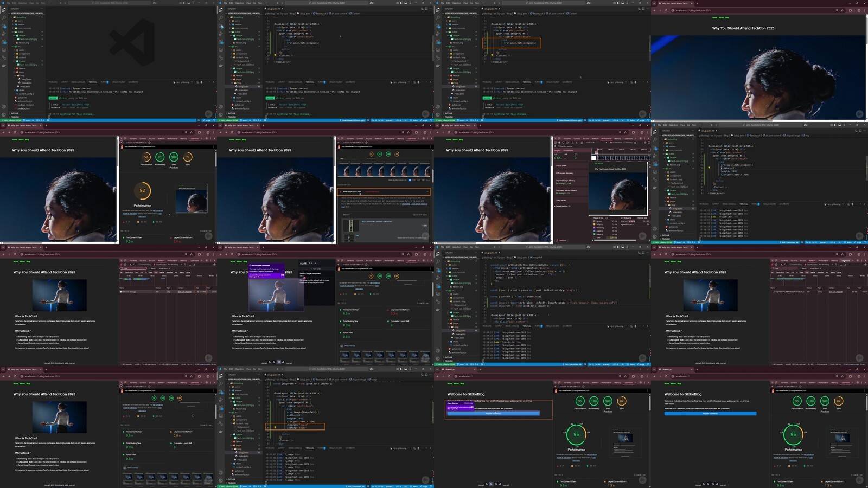Click Home nav link on full-width TechCon page
Image resolution: width=868 pixels, height=488 pixels.
[x=714, y=17]
